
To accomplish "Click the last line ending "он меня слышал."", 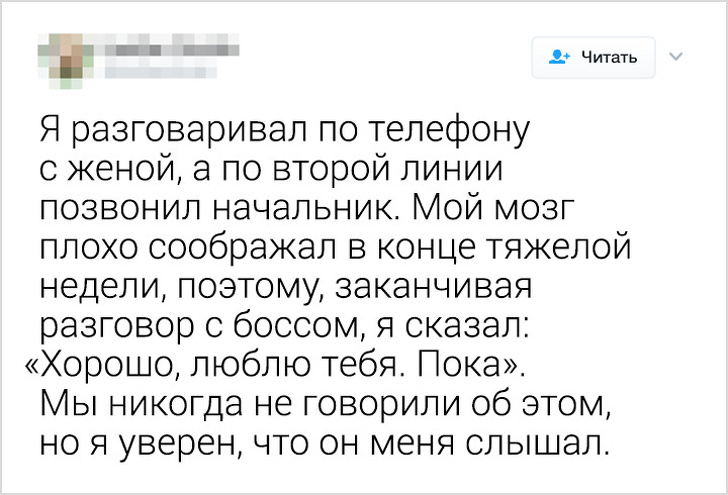I will (323, 442).
